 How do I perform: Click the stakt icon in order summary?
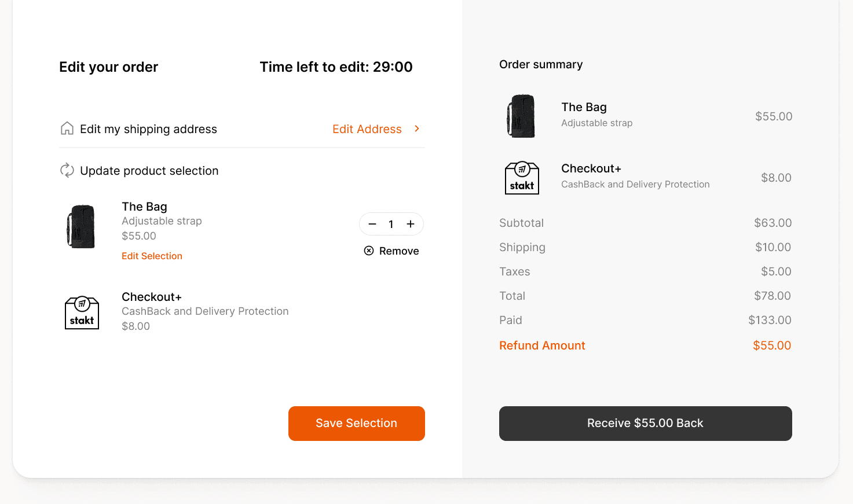tap(522, 178)
